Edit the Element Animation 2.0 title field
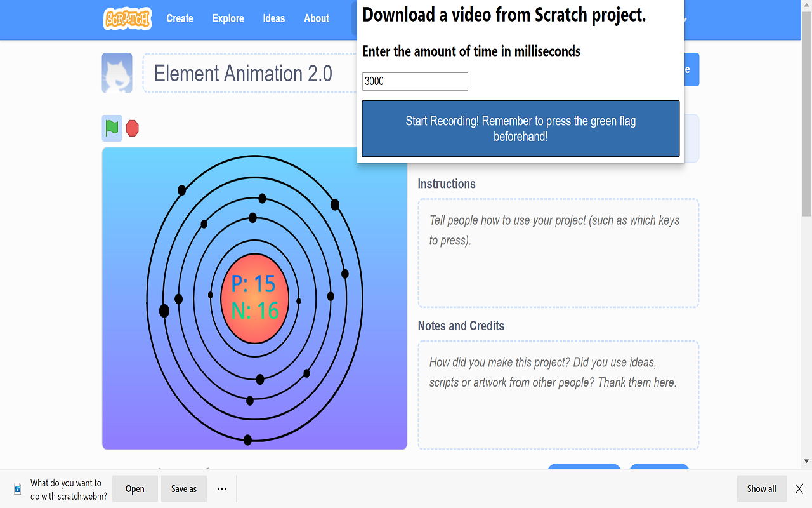812x508 pixels. click(250, 73)
